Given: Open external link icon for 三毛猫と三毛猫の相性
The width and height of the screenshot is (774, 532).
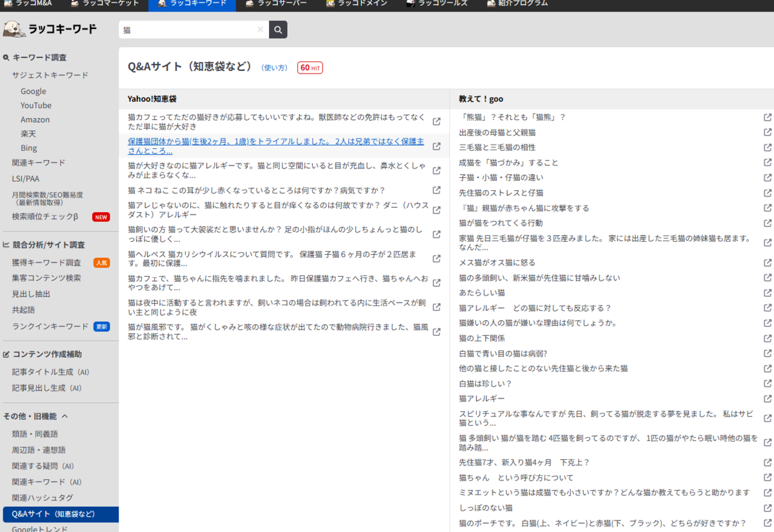Looking at the screenshot, I should (x=768, y=148).
